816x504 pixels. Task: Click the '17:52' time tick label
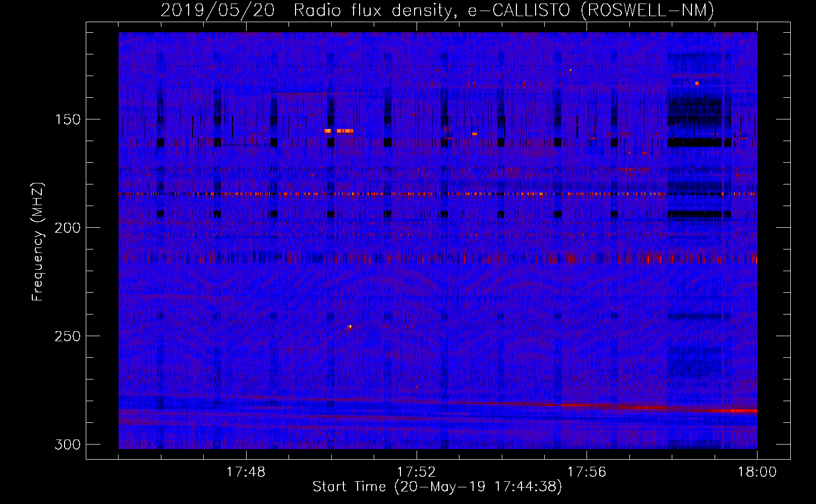coord(416,472)
